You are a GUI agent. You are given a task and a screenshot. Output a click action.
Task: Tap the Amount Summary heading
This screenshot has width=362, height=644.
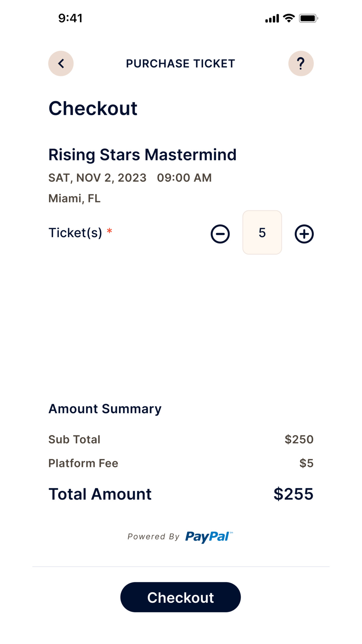coord(105,409)
